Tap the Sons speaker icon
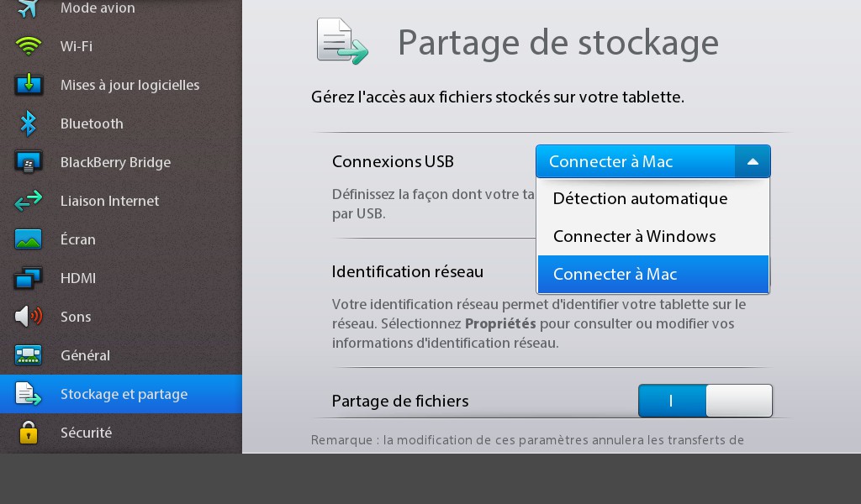This screenshot has width=861, height=504. coord(29,317)
